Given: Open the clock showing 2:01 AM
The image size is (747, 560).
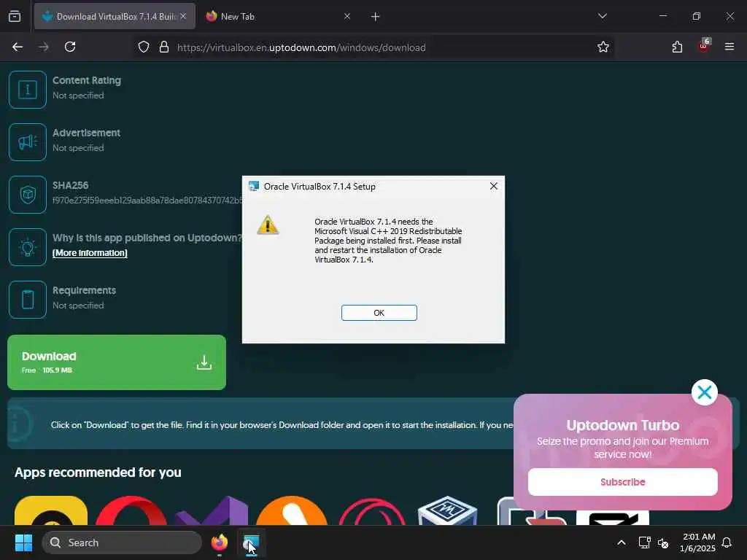Looking at the screenshot, I should coord(697,542).
